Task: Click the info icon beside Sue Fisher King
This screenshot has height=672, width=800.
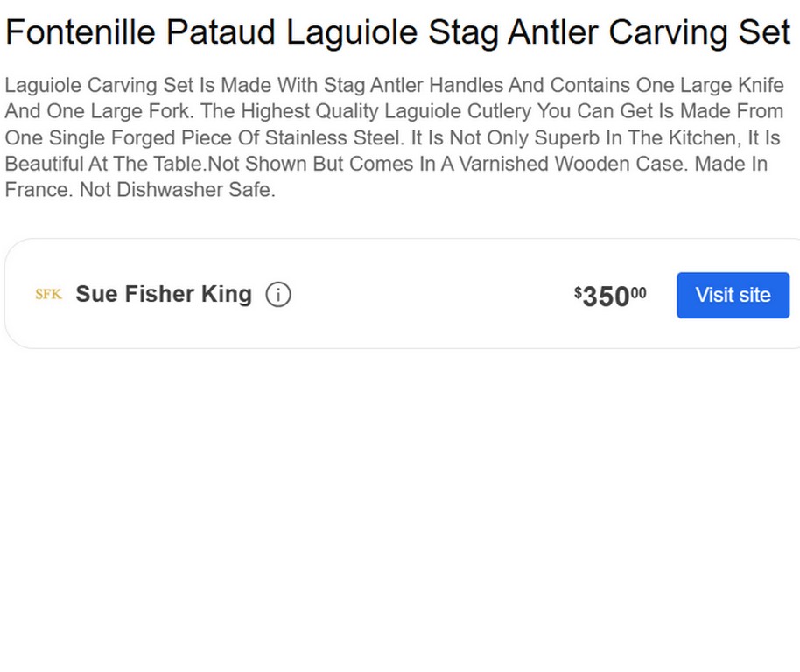Action: point(278,295)
